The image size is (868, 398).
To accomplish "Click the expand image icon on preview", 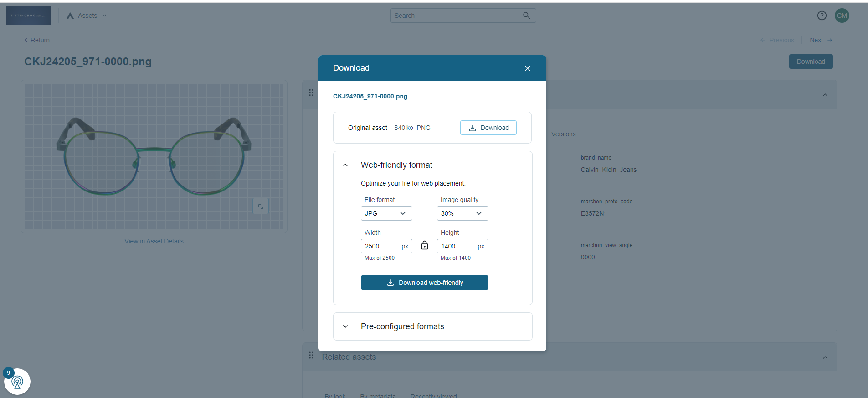I will click(261, 206).
